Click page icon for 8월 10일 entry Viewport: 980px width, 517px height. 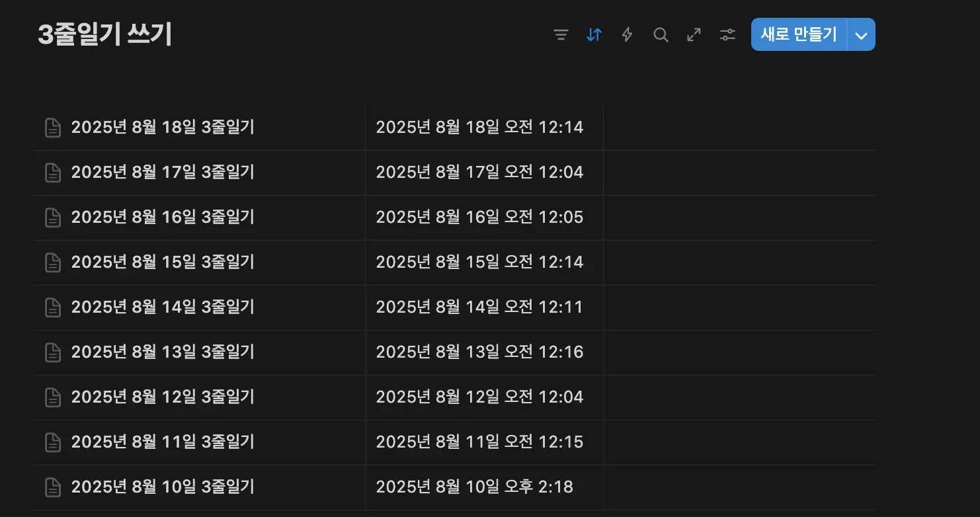52,487
